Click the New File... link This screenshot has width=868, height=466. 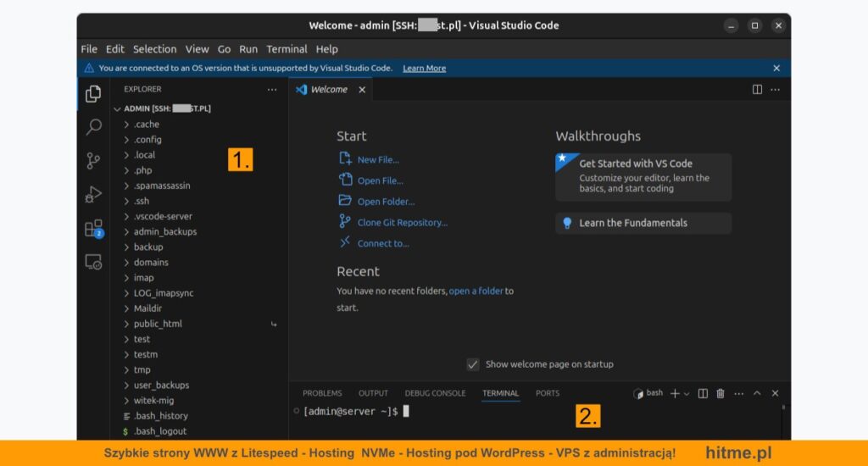tap(378, 160)
